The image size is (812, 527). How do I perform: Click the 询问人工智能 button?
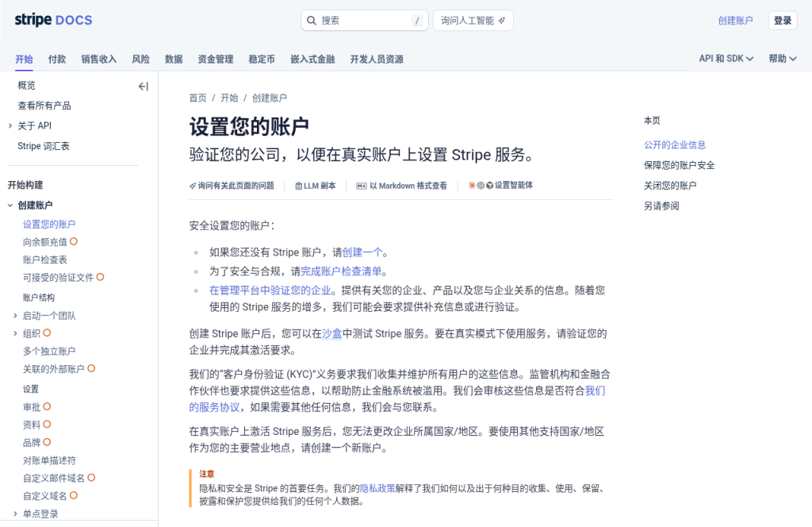pyautogui.click(x=473, y=21)
